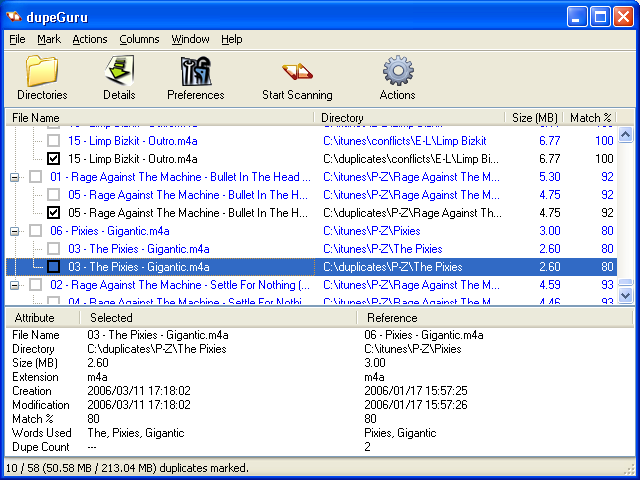Click Words Used value The, Pixies, Gigantic
This screenshot has width=640, height=480.
pos(136,433)
